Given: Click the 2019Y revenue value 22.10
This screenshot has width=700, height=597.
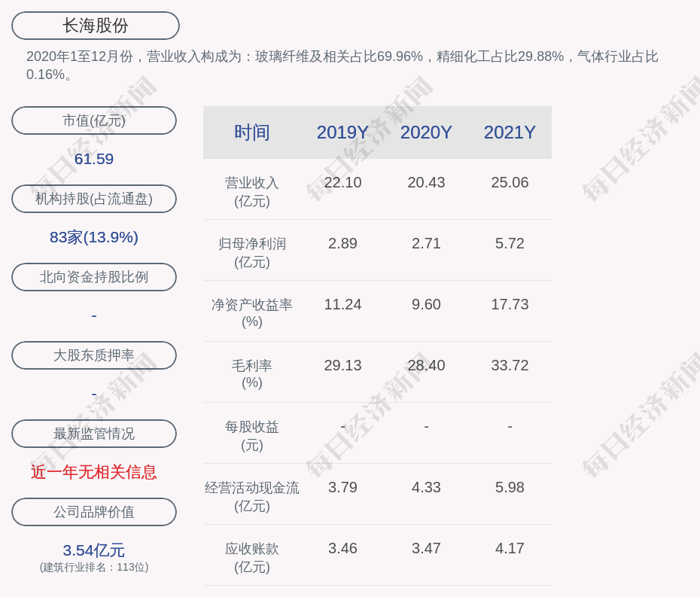Looking at the screenshot, I should pos(343,182).
